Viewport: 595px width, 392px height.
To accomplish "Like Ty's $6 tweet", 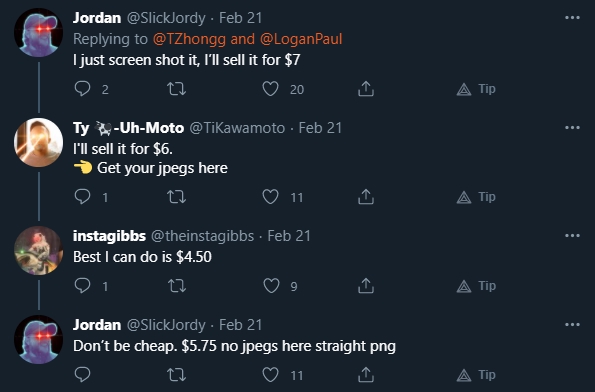I will 271,197.
